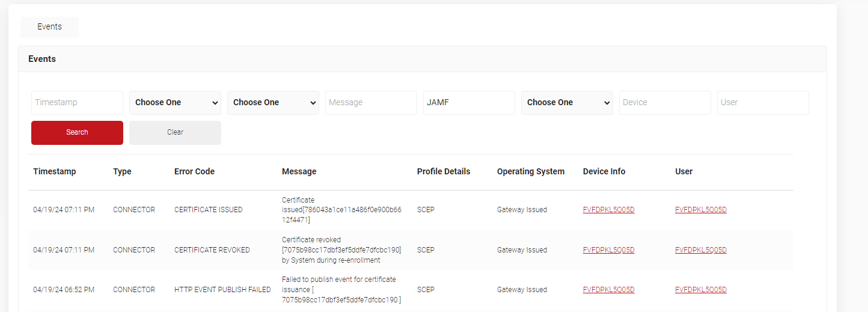Expand Choose One dropdown left of Message field

coord(273,103)
